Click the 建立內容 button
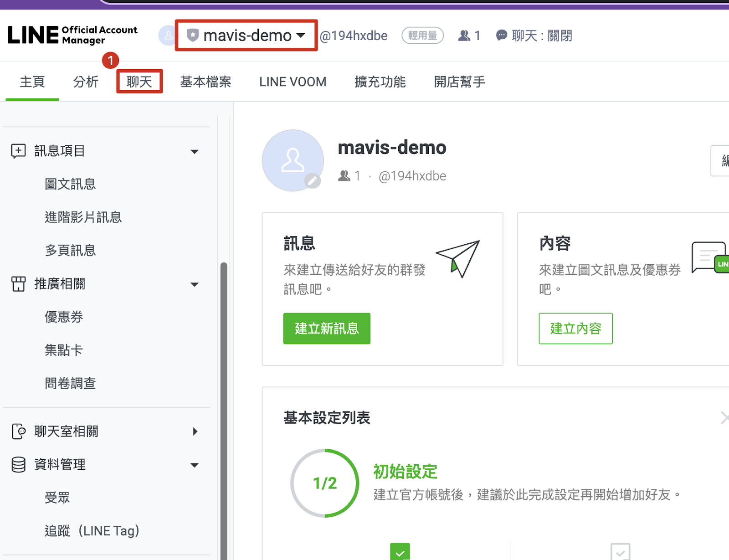This screenshot has width=729, height=560. point(575,329)
